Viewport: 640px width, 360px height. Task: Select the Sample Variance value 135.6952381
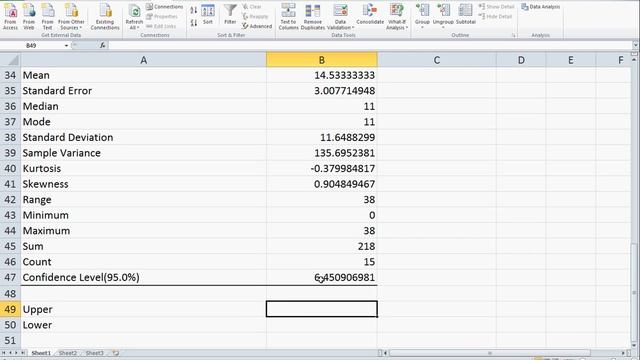pos(322,153)
